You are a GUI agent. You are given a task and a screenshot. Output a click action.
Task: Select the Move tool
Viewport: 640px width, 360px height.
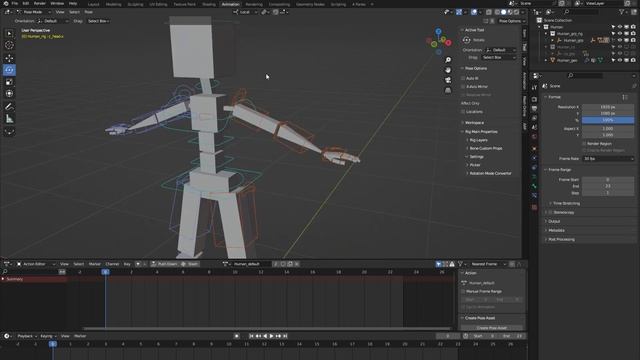tap(9, 58)
